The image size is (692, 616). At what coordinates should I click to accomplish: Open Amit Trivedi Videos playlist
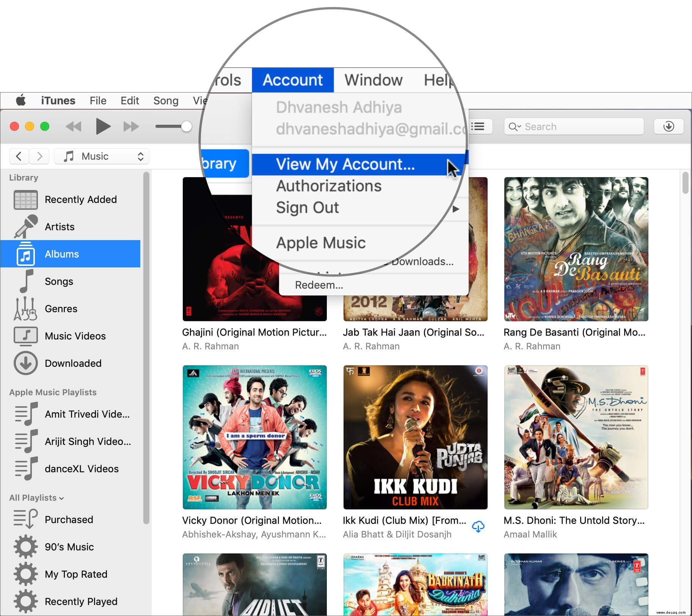[71, 414]
